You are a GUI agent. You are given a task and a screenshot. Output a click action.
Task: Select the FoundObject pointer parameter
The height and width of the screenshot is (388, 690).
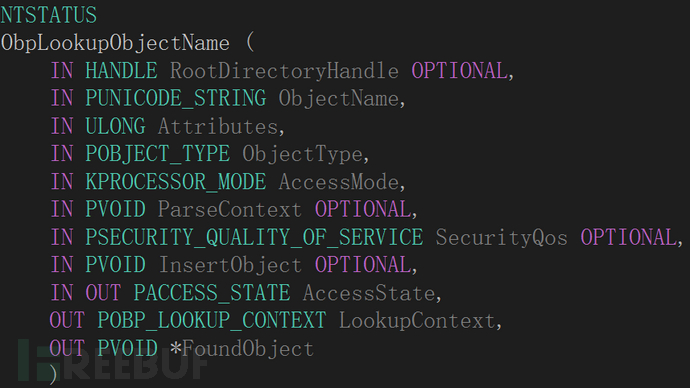pyautogui.click(x=242, y=348)
